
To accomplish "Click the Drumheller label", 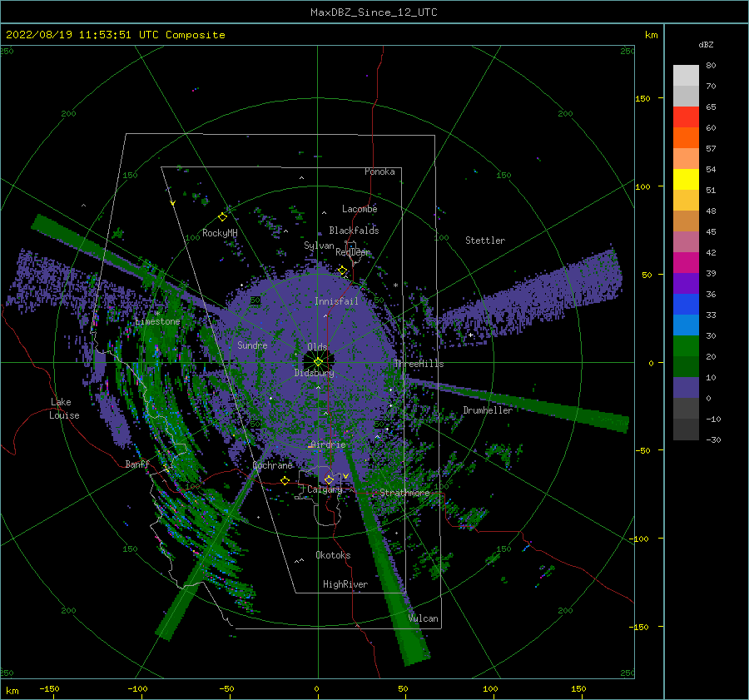I will click(x=488, y=410).
